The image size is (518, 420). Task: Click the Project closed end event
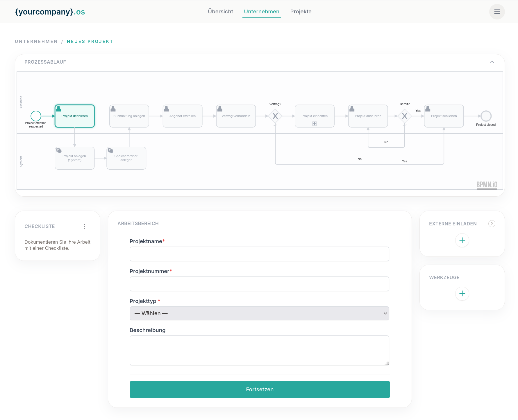tap(486, 116)
